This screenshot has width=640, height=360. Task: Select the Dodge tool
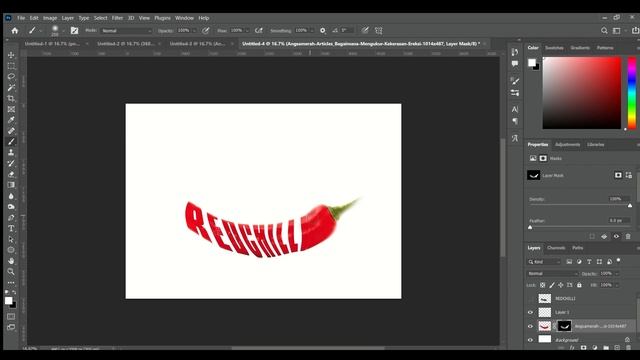click(x=11, y=207)
